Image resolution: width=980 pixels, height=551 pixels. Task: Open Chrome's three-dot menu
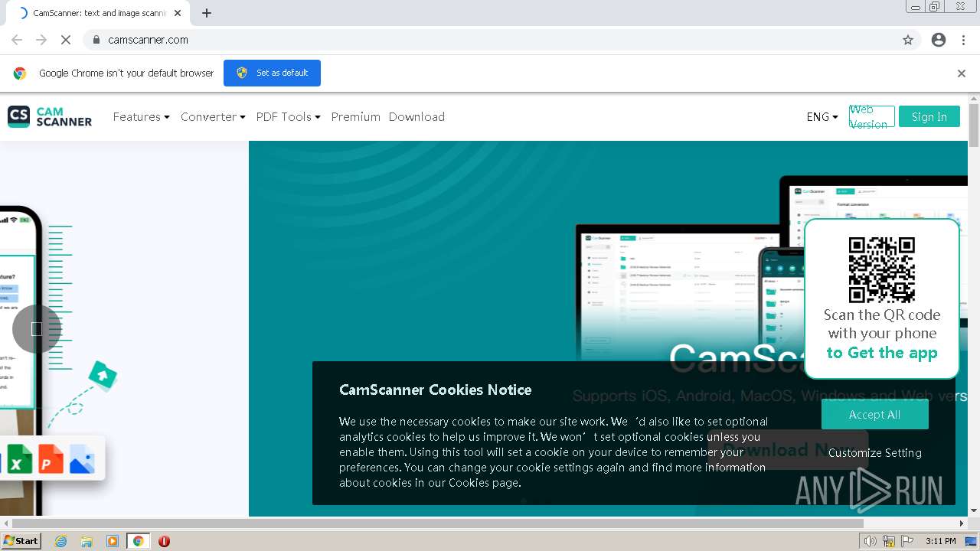click(963, 40)
